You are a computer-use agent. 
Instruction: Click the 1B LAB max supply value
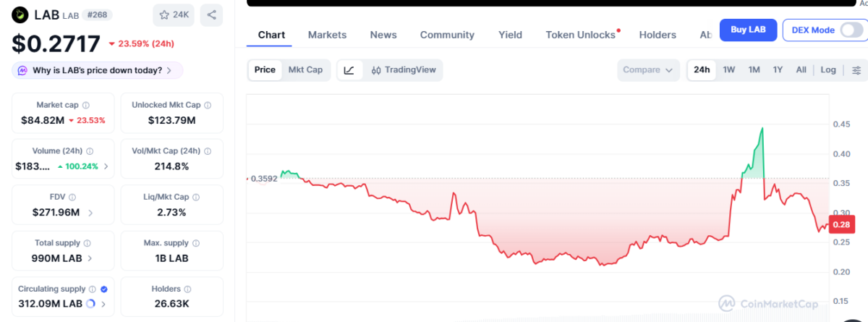pyautogui.click(x=171, y=258)
